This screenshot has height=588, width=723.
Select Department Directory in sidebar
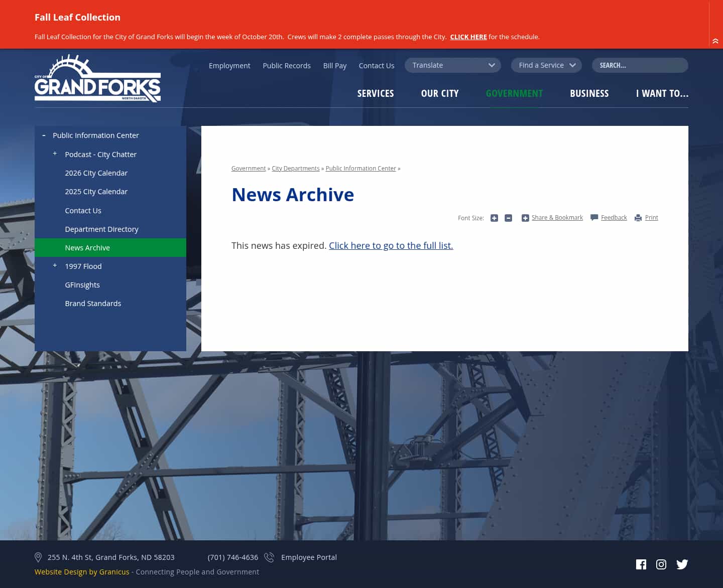101,229
